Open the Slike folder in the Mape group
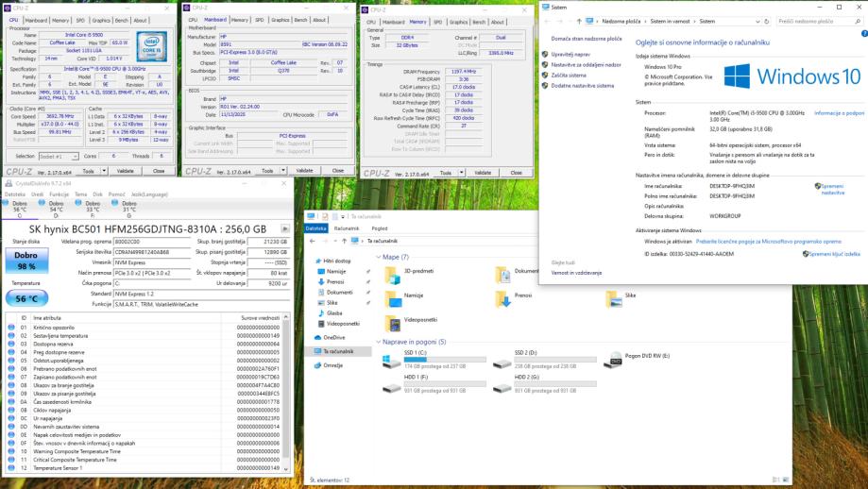The image size is (868, 489). click(621, 298)
